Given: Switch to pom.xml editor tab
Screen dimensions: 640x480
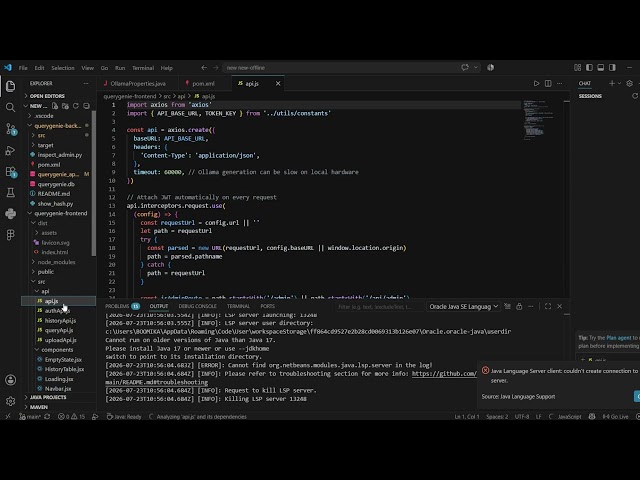Looking at the screenshot, I should (x=203, y=83).
